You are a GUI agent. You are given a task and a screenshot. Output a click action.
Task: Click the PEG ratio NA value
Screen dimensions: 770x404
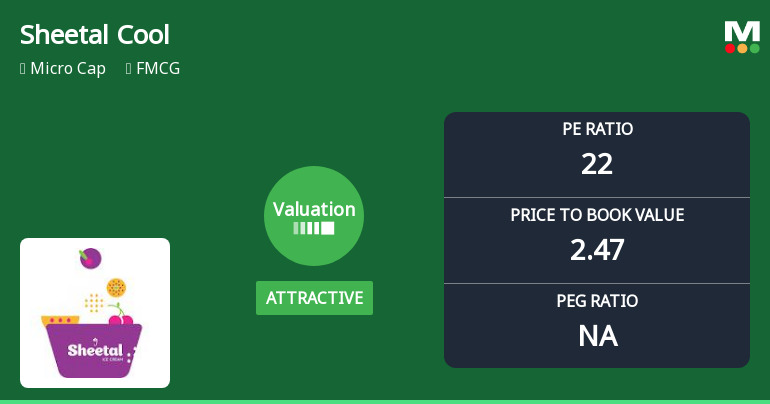coord(597,336)
